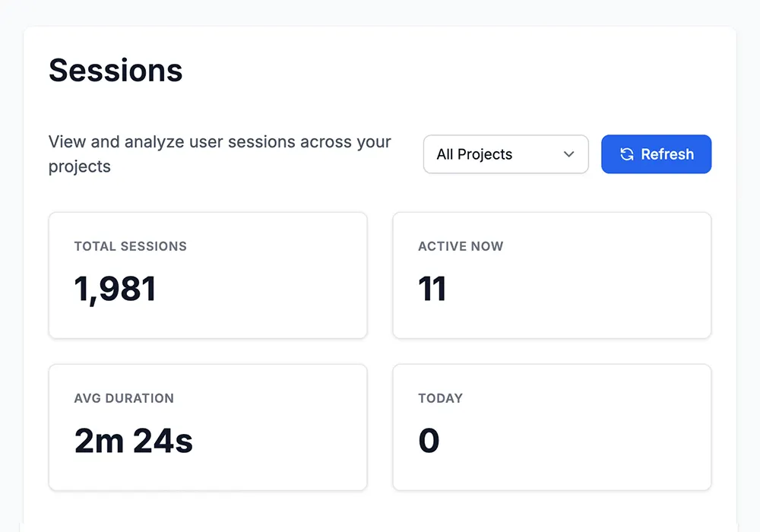Click the 11 active now value
The image size is (760, 532).
[432, 289]
